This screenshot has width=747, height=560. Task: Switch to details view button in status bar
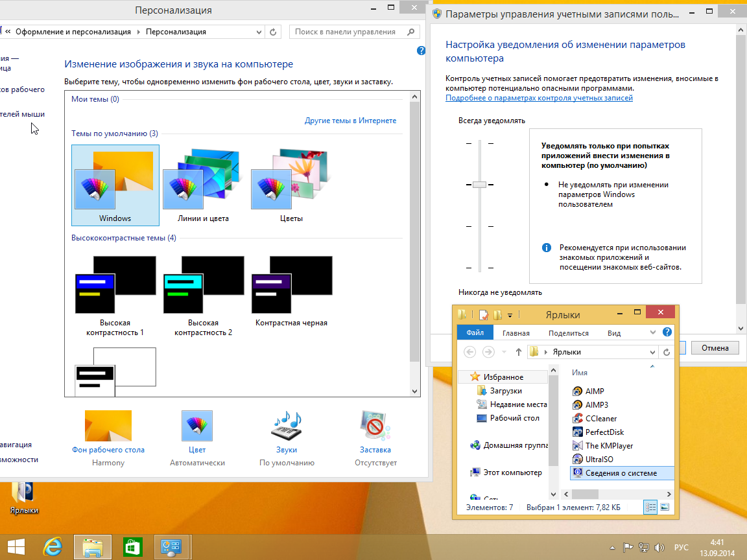click(x=651, y=507)
